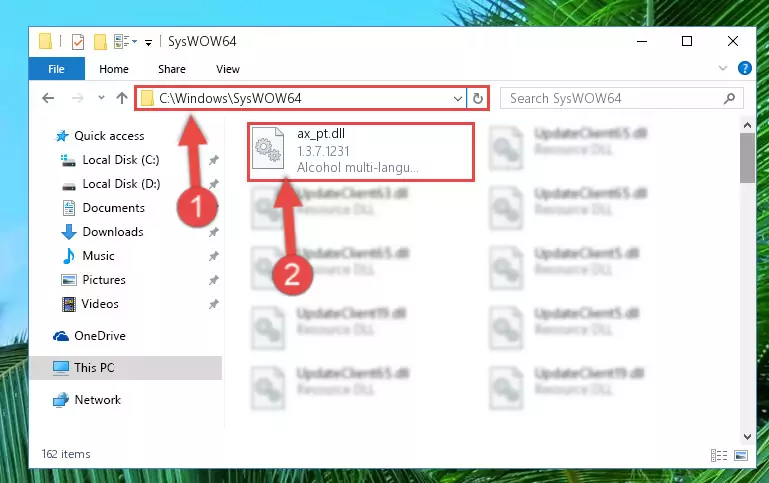
Task: Refresh the SysWOW64 folder
Action: (478, 99)
